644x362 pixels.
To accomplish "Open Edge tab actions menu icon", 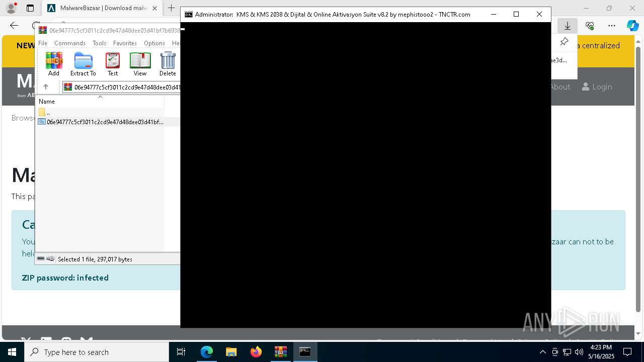I will tap(30, 8).
